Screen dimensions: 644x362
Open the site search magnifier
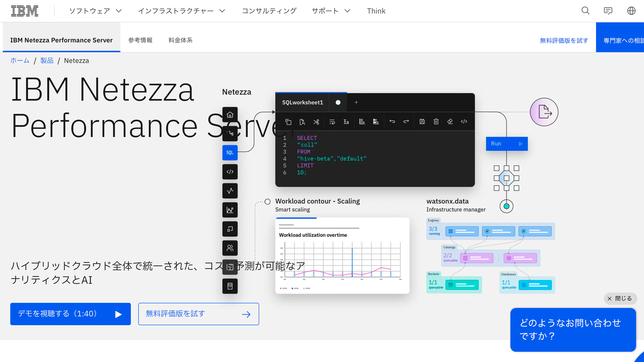click(x=585, y=11)
